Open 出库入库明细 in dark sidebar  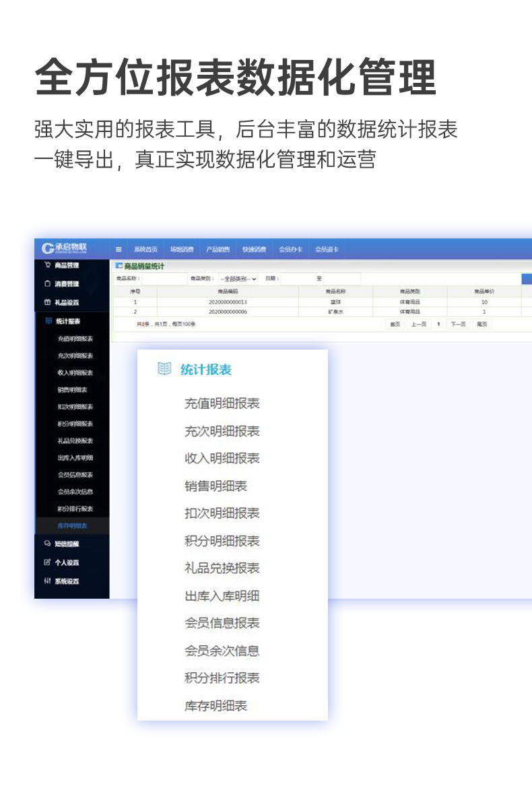[75, 458]
